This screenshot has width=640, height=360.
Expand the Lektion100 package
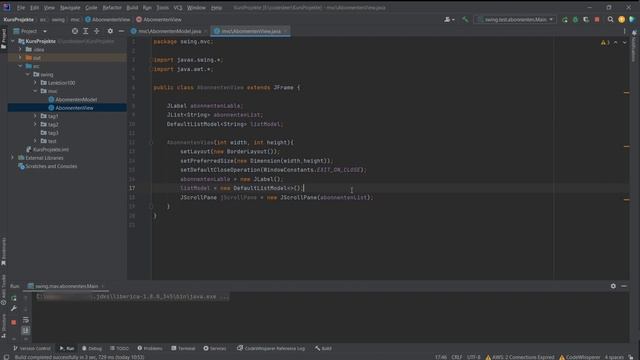35,83
